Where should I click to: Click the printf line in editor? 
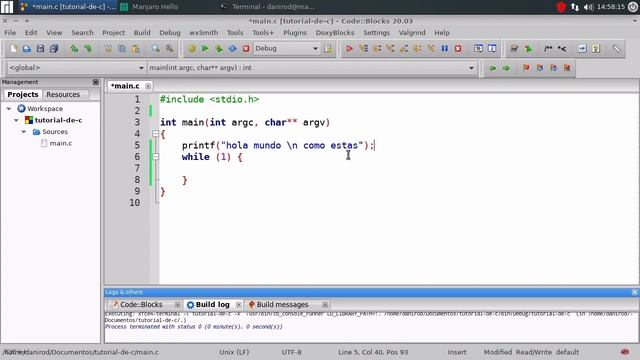click(x=278, y=145)
